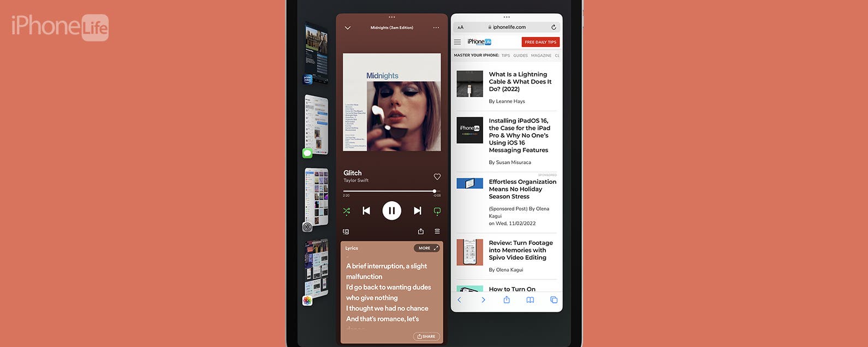868x347 pixels.
Task: Open the Spotify queue list icon
Action: pyautogui.click(x=437, y=231)
